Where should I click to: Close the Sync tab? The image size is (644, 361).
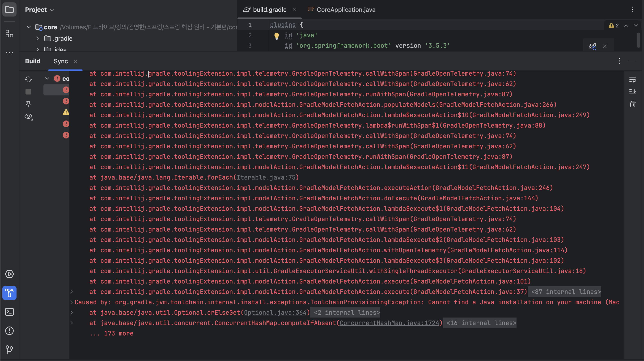[76, 61]
